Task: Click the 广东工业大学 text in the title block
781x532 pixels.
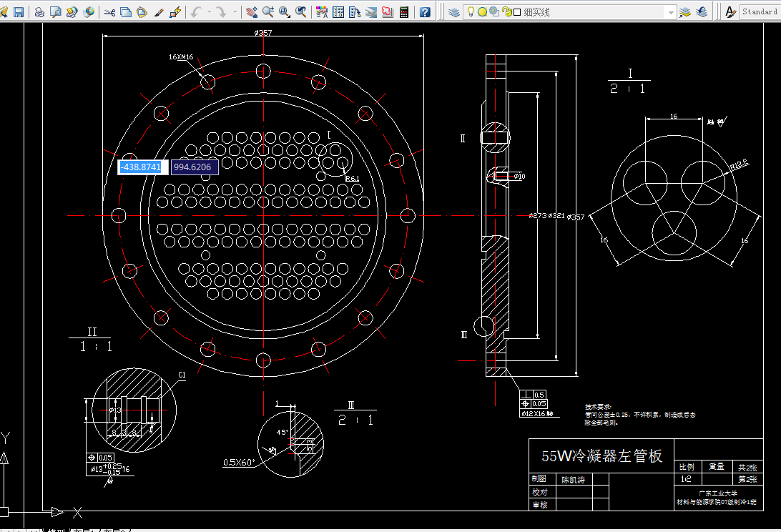Action: click(x=718, y=493)
